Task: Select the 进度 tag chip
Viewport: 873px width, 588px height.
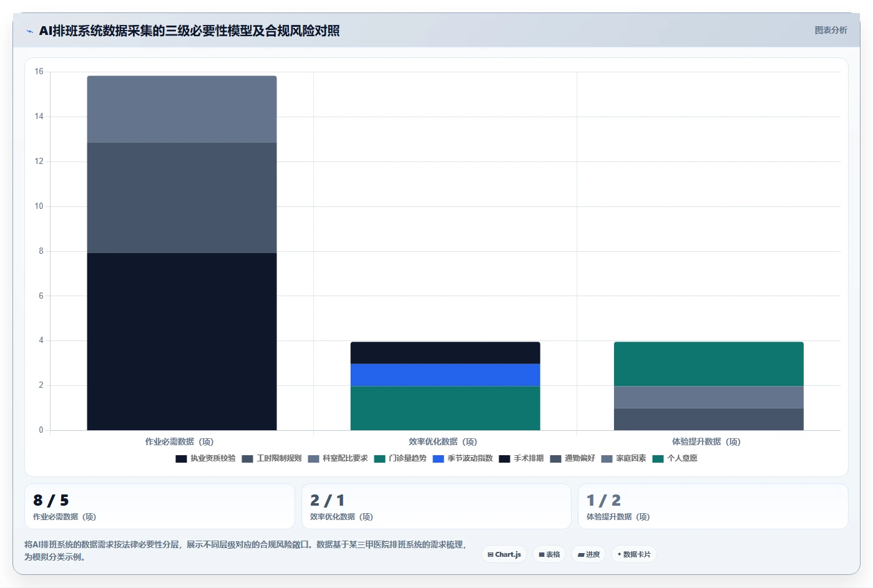Action: (x=588, y=554)
